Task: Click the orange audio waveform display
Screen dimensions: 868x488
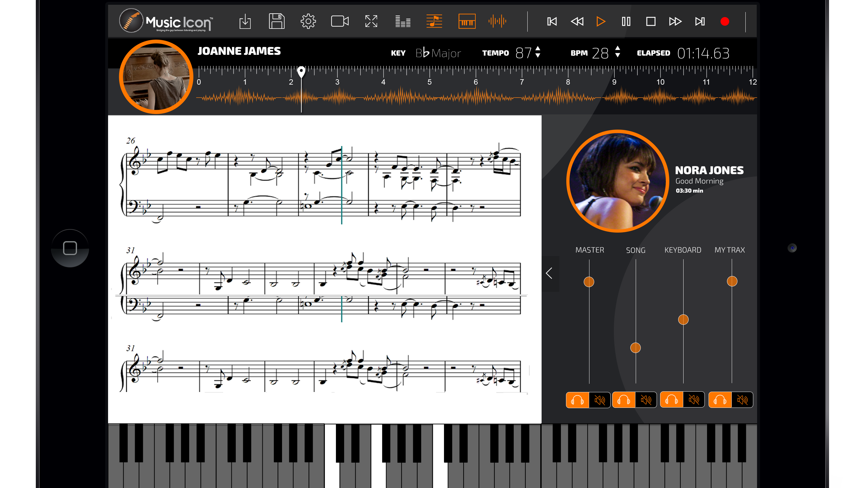Action: pos(476,97)
